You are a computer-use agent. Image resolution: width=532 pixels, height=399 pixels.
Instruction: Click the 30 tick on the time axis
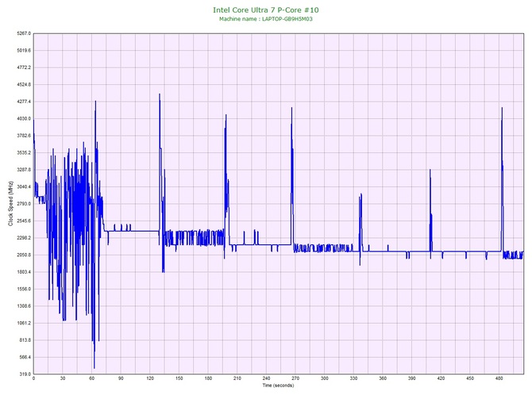click(x=63, y=378)
